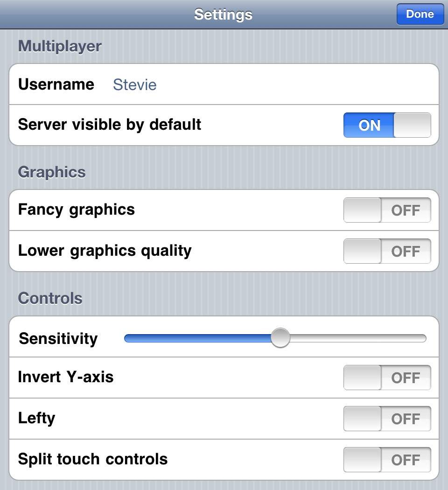Click the Graphics section header
The width and height of the screenshot is (448, 490).
[x=52, y=172]
